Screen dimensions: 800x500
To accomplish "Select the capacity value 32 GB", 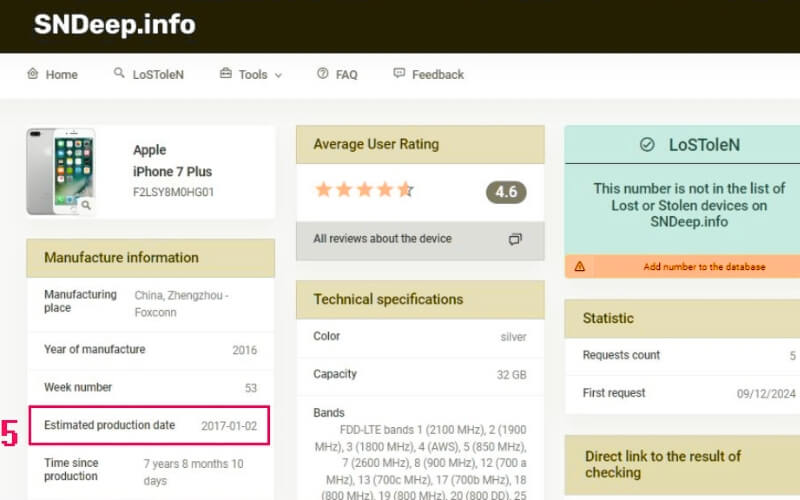I will (511, 374).
